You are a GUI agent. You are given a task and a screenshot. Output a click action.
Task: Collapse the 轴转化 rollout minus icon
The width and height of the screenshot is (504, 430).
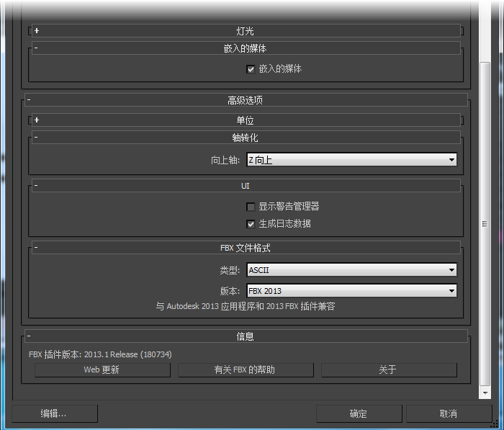pos(36,138)
